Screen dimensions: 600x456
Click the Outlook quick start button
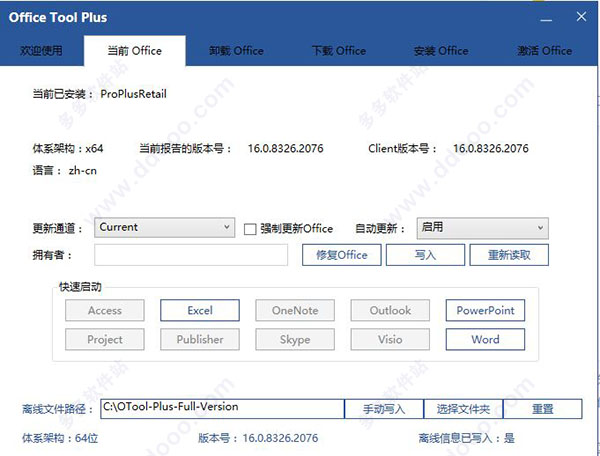tap(390, 310)
